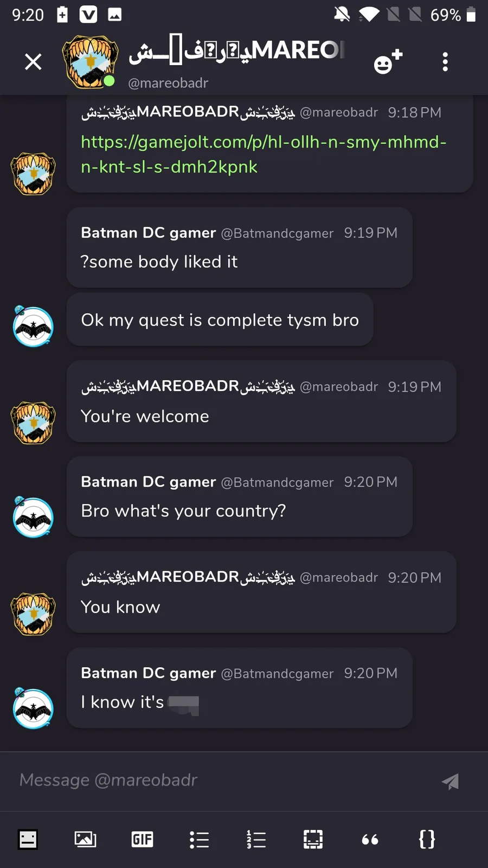Insert a spoiler block
Image resolution: width=488 pixels, height=868 pixels.
point(313,839)
